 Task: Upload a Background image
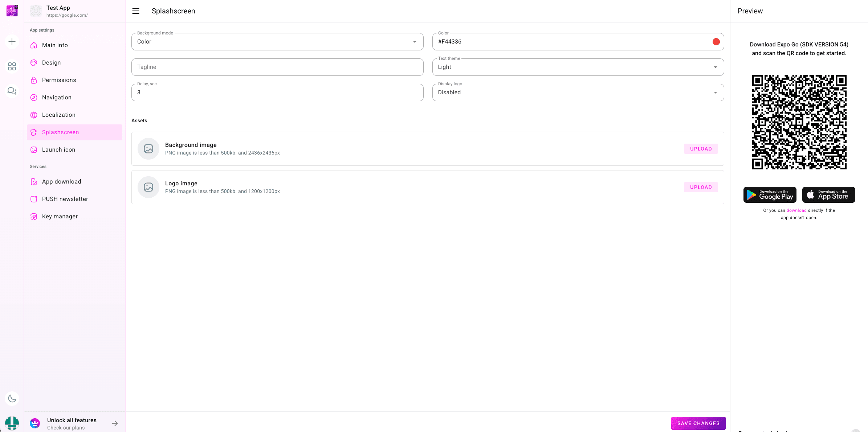tap(701, 149)
